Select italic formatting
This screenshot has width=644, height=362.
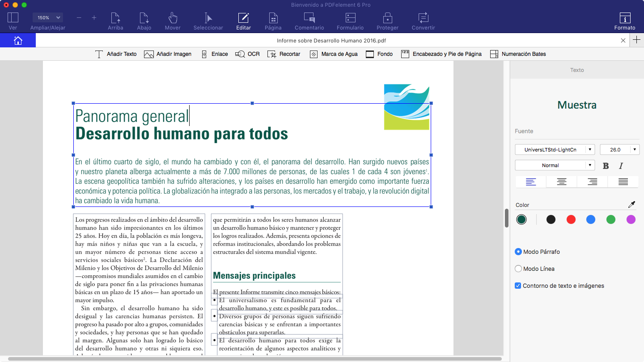click(621, 165)
